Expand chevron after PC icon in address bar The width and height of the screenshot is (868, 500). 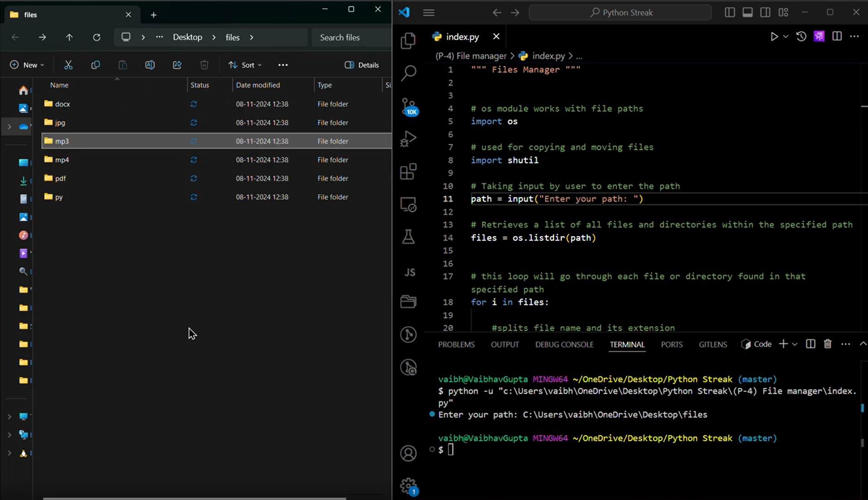point(143,37)
